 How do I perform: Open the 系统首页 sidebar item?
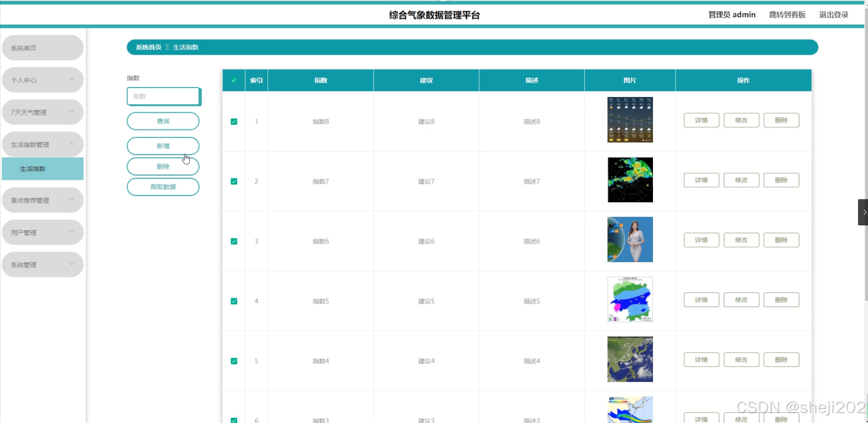(x=42, y=48)
